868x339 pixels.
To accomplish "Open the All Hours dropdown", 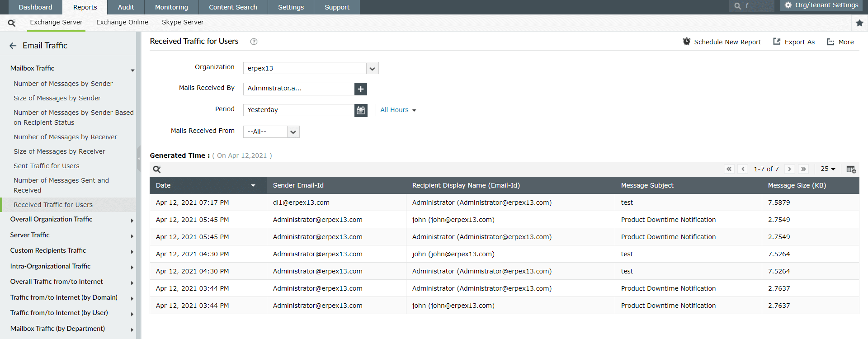I will tap(398, 110).
